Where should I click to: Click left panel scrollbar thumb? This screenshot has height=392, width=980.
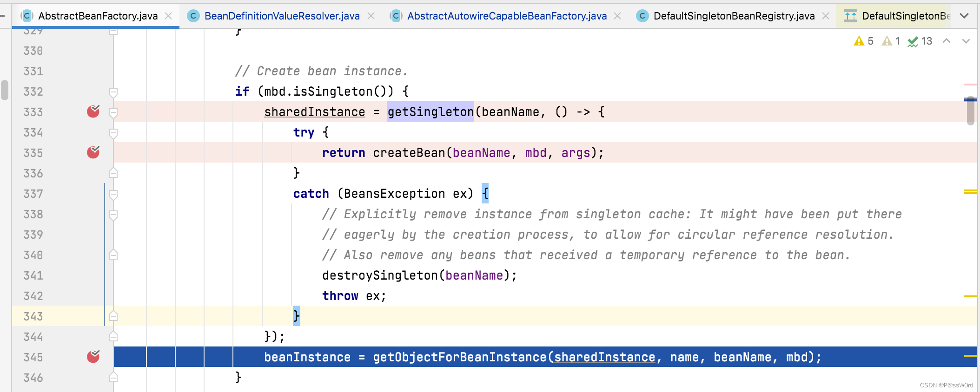(x=5, y=90)
